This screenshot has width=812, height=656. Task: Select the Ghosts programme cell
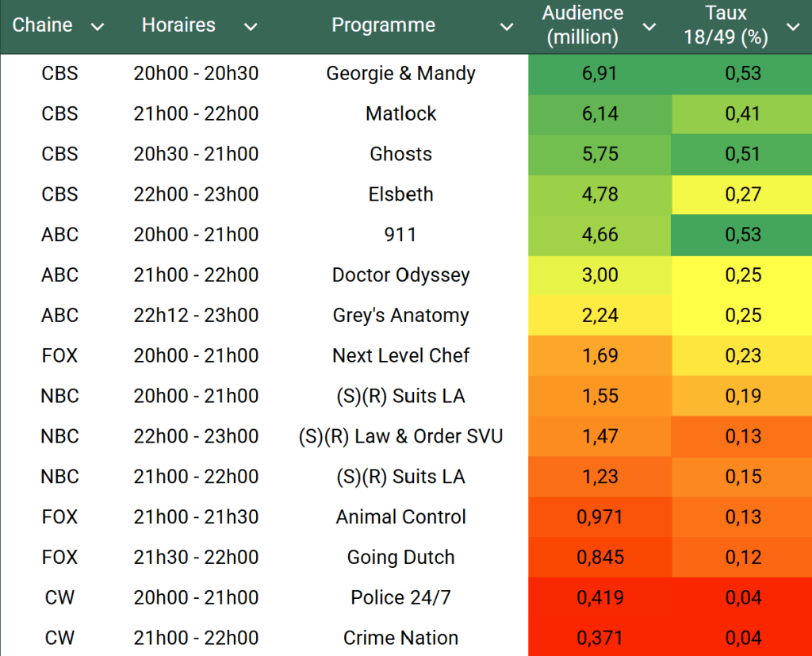[x=400, y=154]
